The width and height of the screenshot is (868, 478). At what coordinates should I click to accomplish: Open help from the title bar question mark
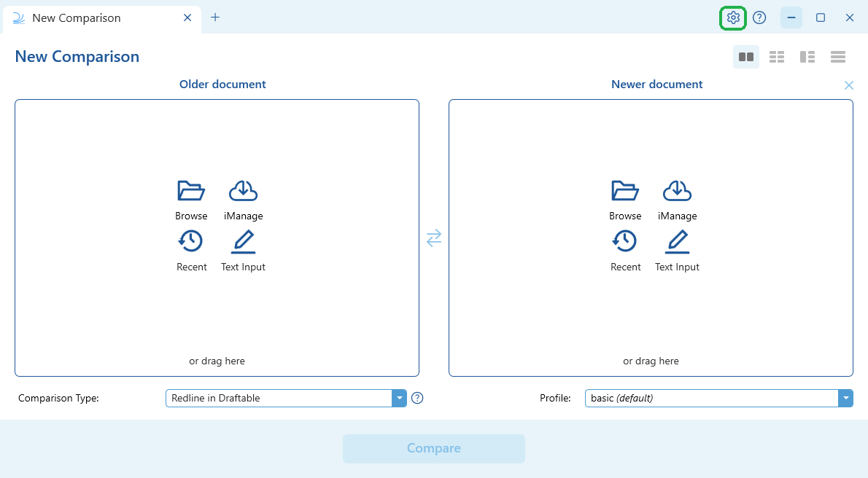(759, 17)
